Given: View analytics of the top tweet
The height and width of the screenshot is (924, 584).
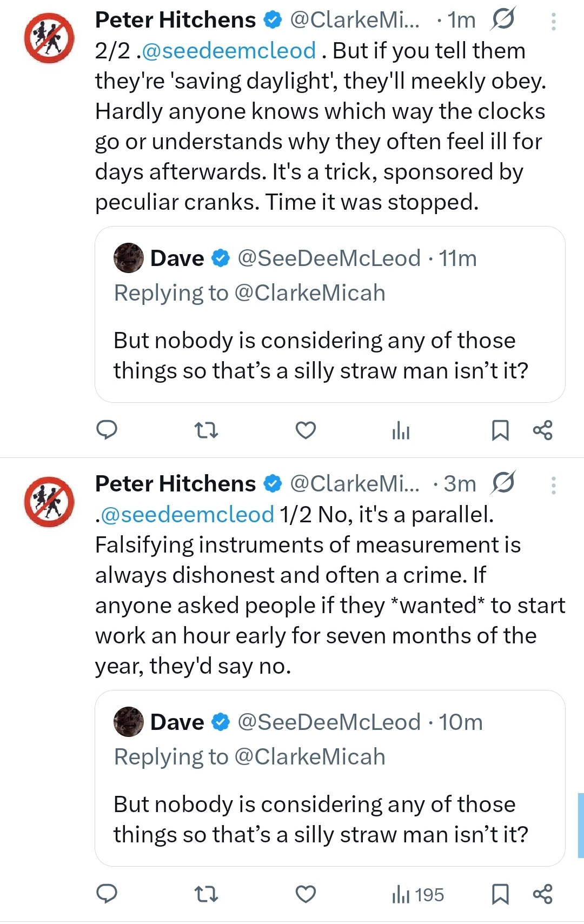Looking at the screenshot, I should click(x=401, y=431).
